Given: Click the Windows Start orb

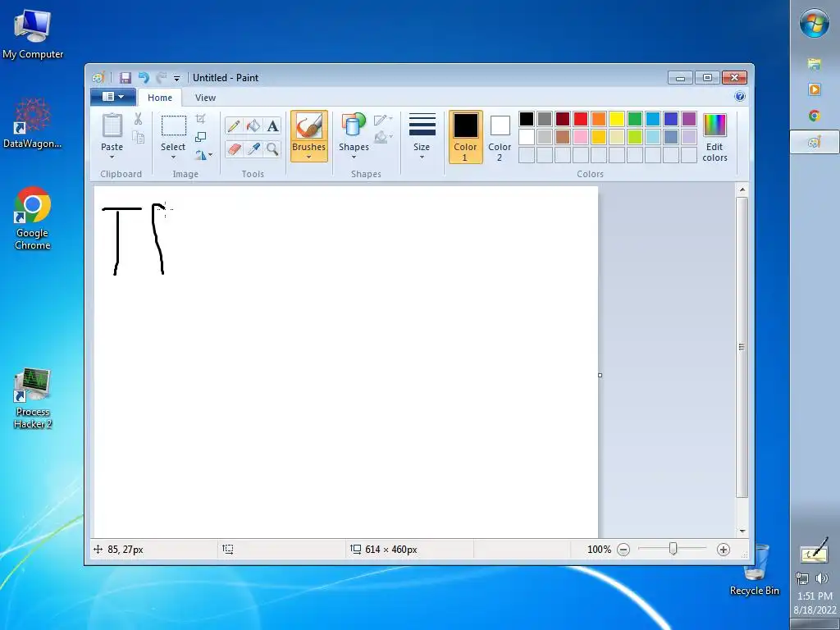Looking at the screenshot, I should (815, 24).
